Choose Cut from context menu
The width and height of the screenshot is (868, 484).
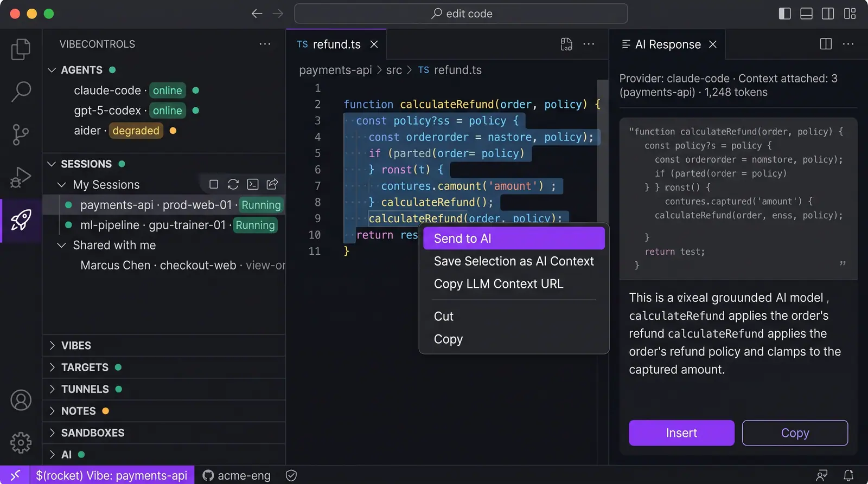514,317
